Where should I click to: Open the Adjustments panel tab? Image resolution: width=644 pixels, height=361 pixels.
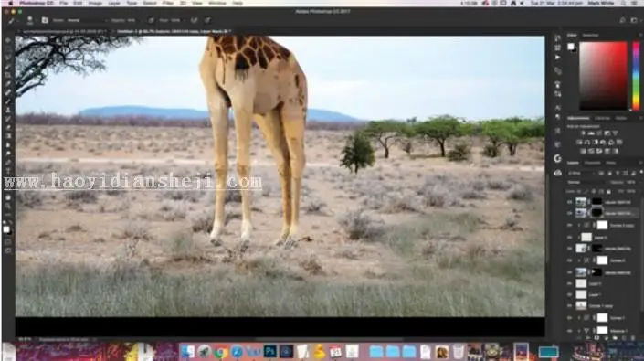[578, 118]
